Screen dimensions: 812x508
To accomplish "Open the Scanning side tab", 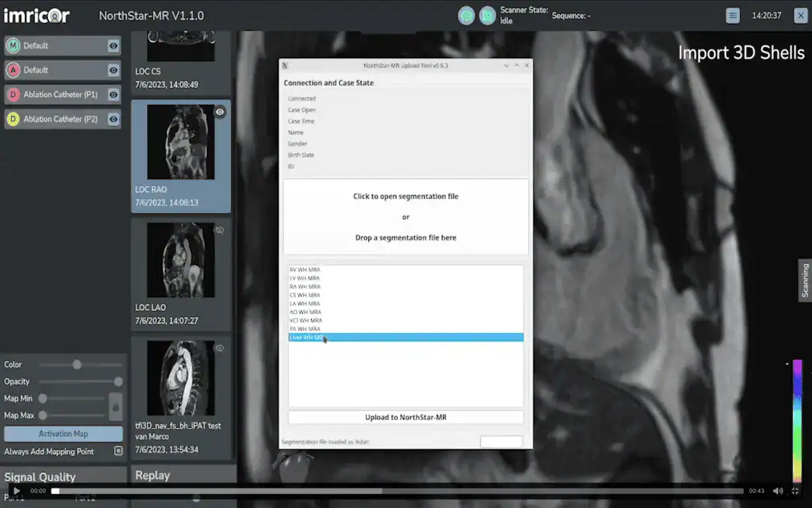I will (x=805, y=280).
